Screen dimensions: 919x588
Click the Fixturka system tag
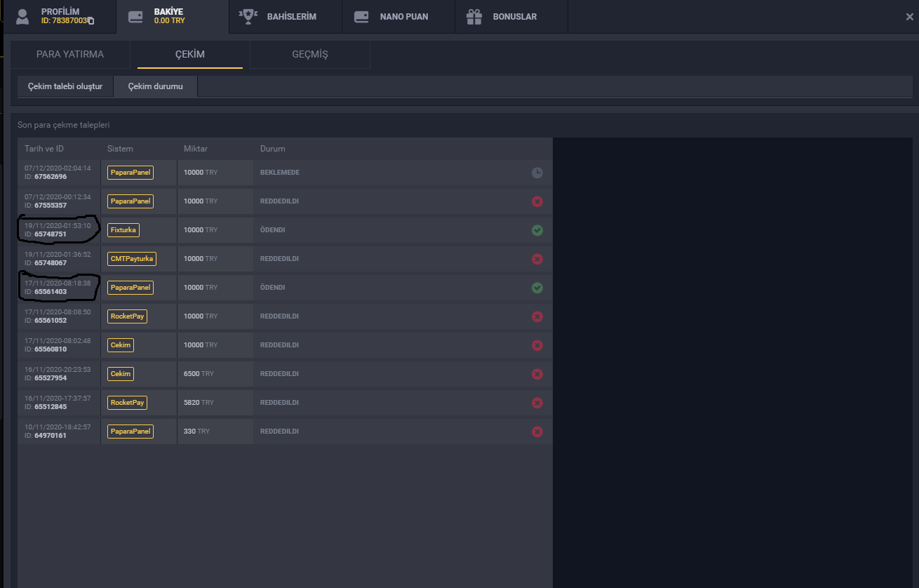click(x=123, y=230)
